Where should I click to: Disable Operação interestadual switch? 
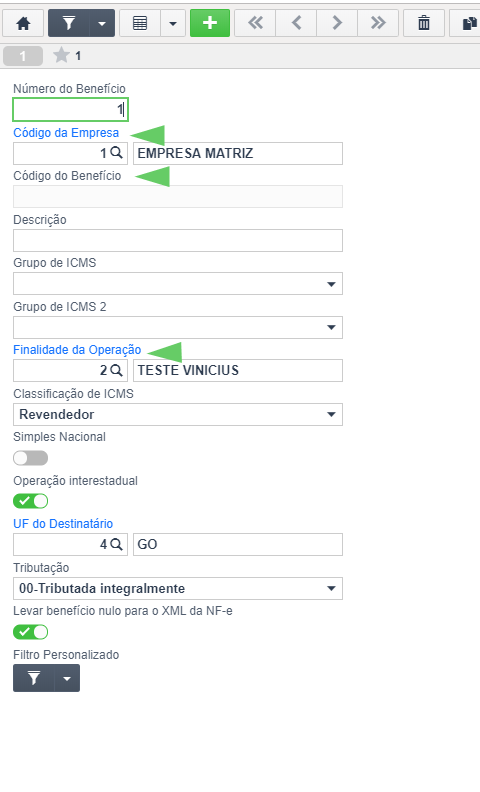click(31, 501)
